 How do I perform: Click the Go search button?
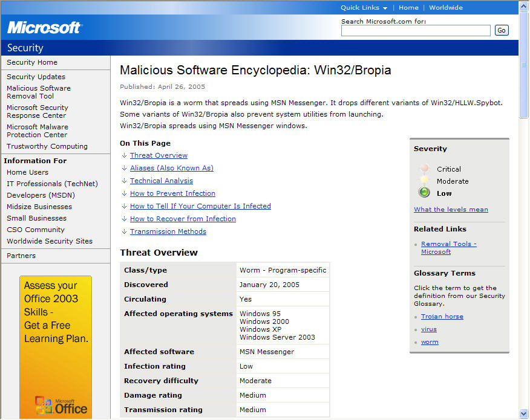(x=502, y=30)
